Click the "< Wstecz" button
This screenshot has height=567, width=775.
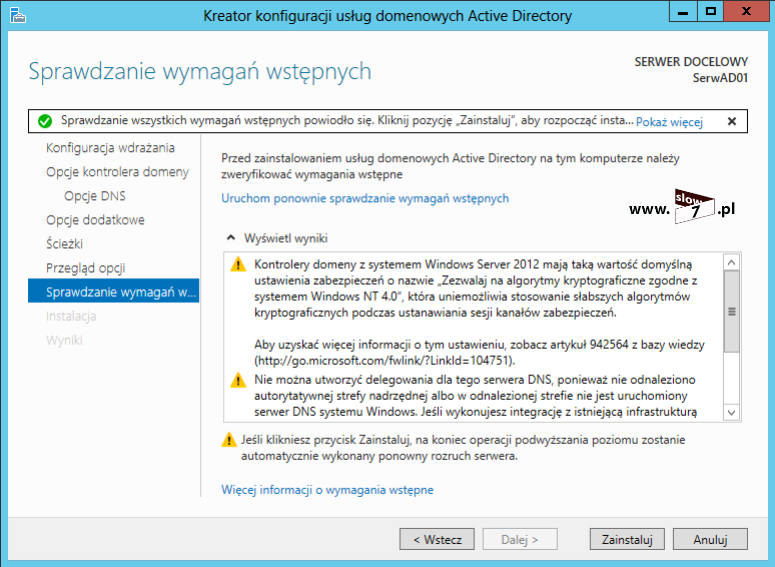pos(436,540)
